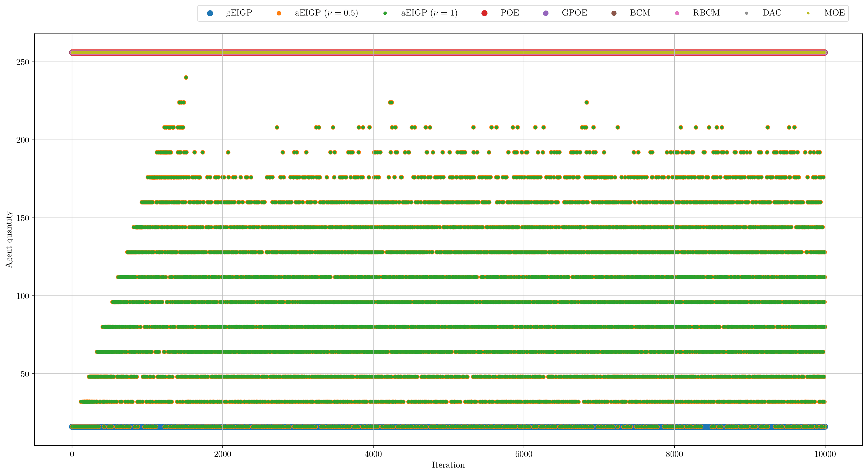Viewport: 868px width, 475px height.
Task: Click the RBCM legend text
Action: coord(706,13)
